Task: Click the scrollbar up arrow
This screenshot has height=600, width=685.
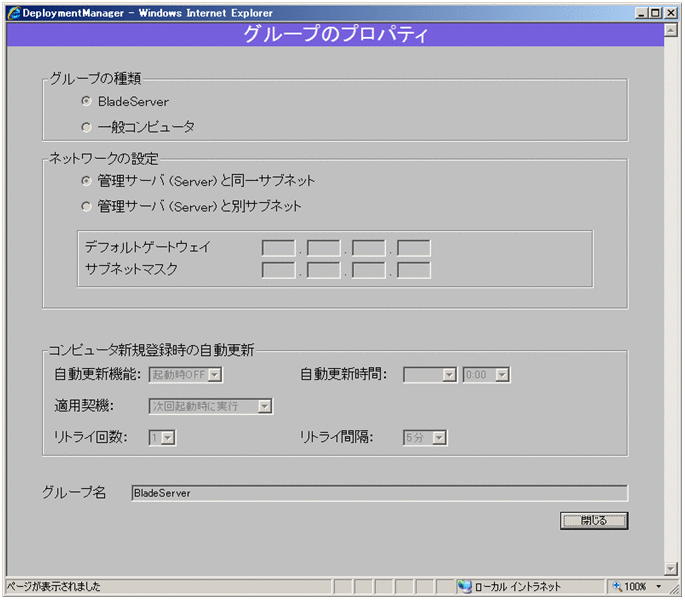Action: click(671, 30)
